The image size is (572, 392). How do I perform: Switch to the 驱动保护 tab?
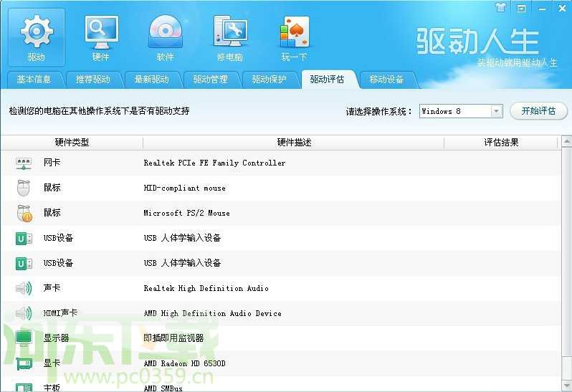pos(270,80)
